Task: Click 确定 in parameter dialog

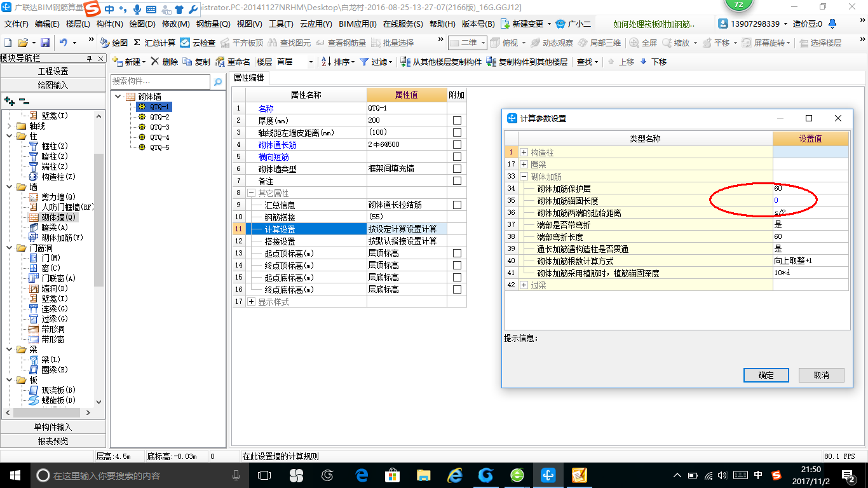Action: (766, 375)
